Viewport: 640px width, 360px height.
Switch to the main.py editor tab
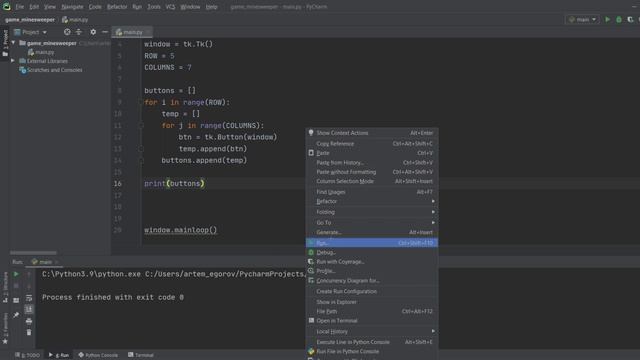pos(131,32)
